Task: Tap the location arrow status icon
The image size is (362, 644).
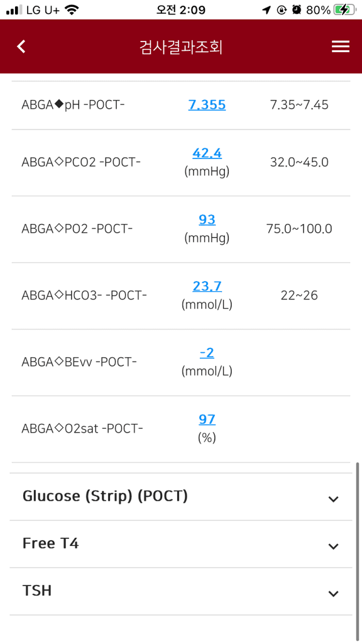Action: tap(266, 10)
